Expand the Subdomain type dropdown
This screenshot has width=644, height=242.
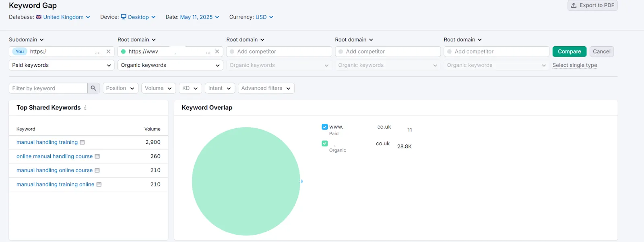[27, 39]
